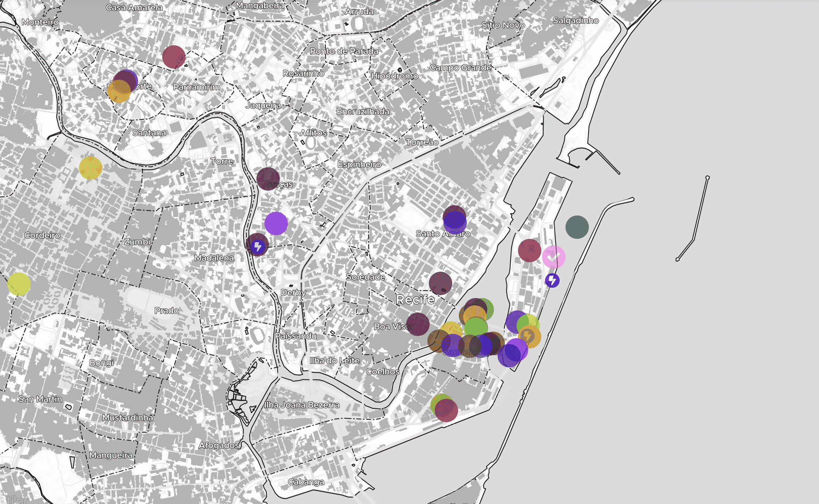Click the maroon marker above Parnamirim
Screen dimensions: 819x504
click(174, 57)
